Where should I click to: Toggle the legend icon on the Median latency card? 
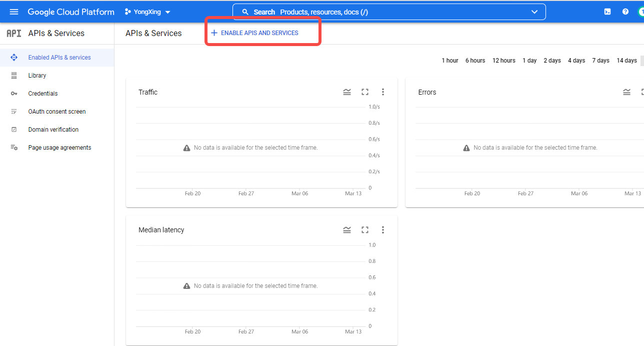[x=347, y=230]
